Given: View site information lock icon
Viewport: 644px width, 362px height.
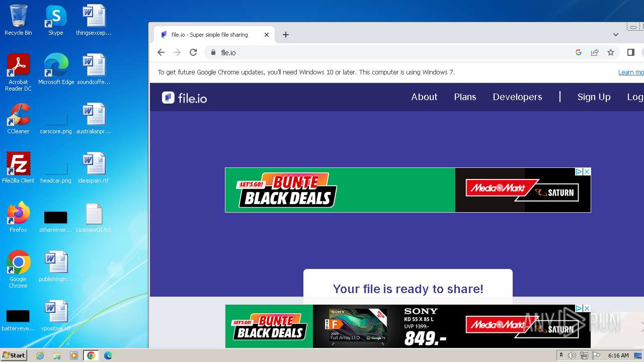Looking at the screenshot, I should [x=213, y=52].
